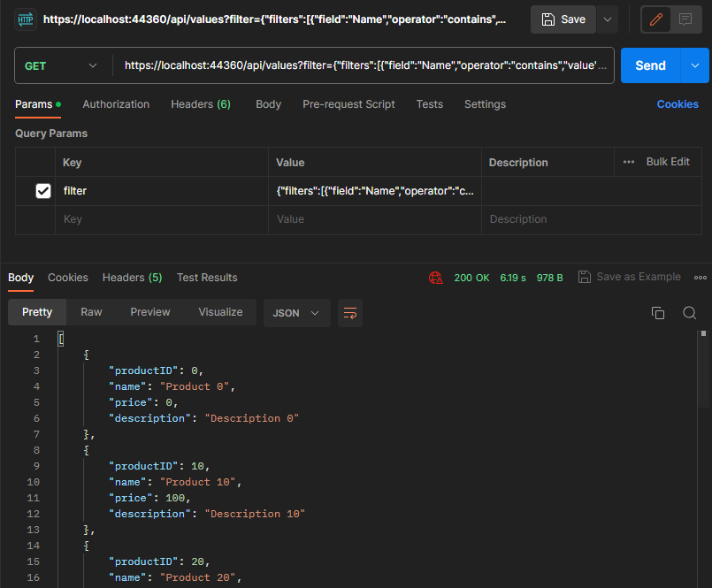This screenshot has width=712, height=588.
Task: Click Bulk Edit
Action: coord(668,162)
